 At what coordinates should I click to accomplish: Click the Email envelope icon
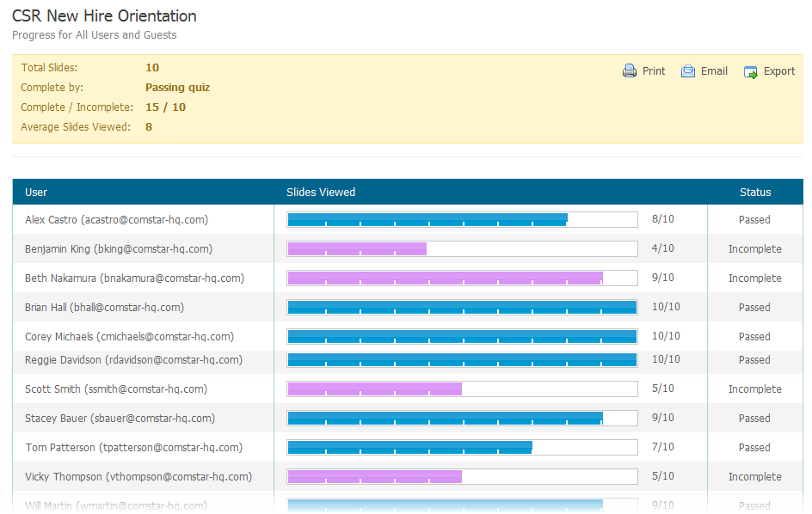[x=688, y=71]
